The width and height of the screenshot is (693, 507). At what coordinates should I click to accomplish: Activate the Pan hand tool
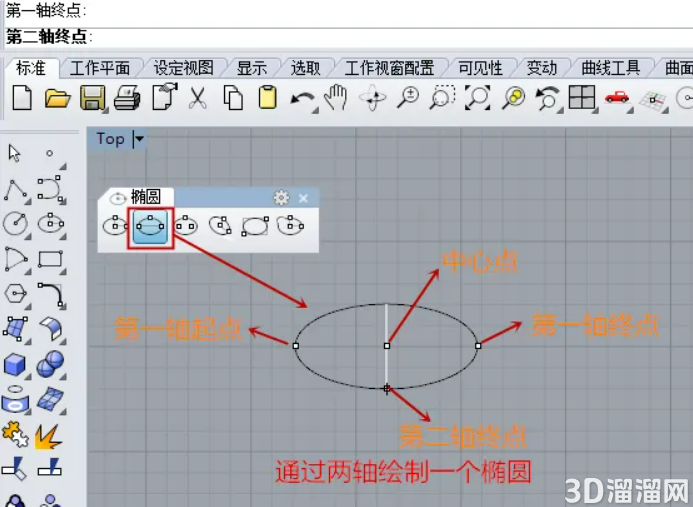(x=336, y=97)
